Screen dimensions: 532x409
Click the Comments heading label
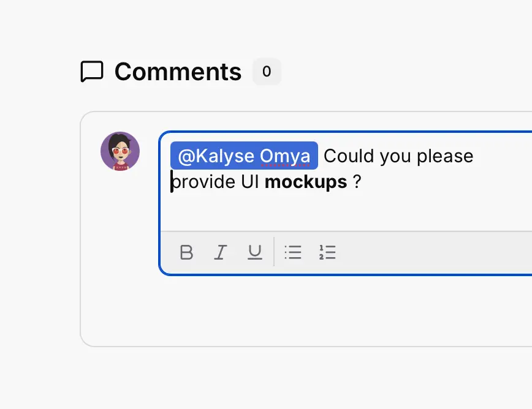[x=178, y=72]
